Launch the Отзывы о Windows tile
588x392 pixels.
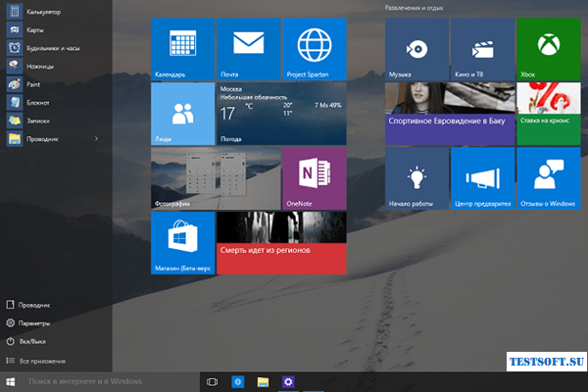(549, 178)
